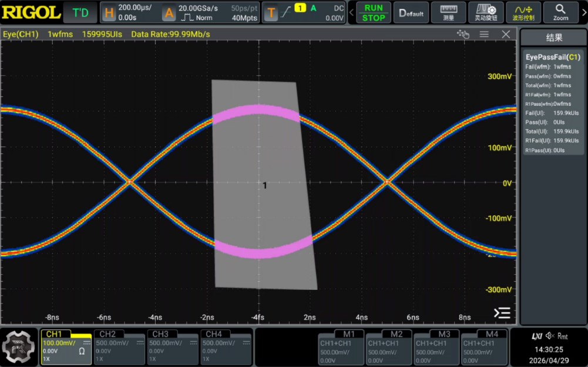Viewport: 588px width, 367px height.
Task: Expand the side menu icon in the eye display
Action: 502,312
